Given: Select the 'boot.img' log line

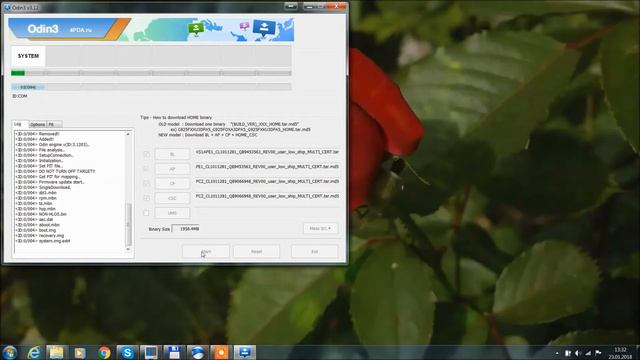Looking at the screenshot, I should click(36, 230).
